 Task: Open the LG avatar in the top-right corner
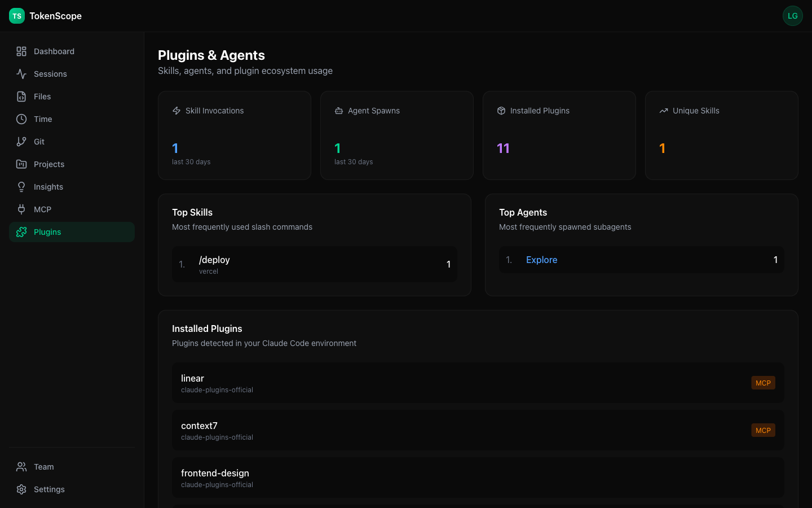[792, 16]
